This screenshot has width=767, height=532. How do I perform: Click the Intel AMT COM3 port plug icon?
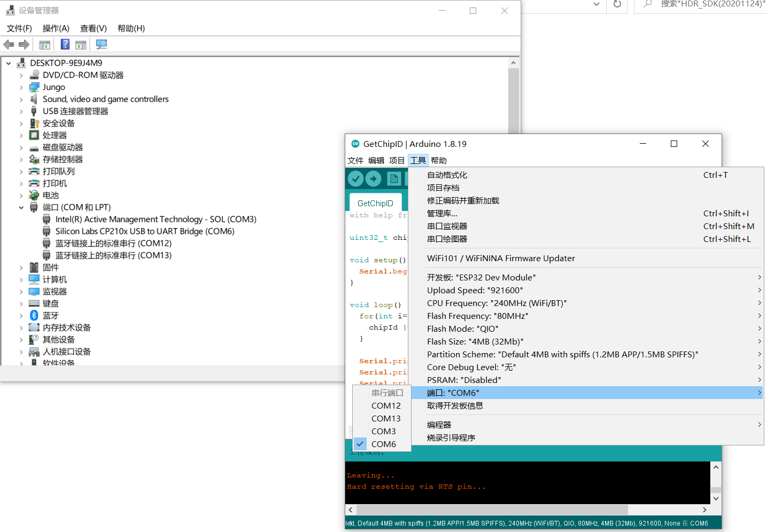[47, 220]
